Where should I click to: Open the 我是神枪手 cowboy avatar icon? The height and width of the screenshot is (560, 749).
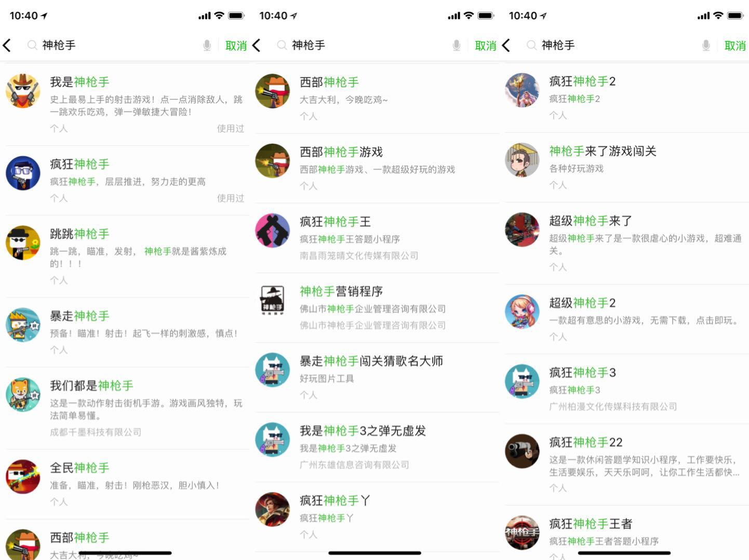23,91
